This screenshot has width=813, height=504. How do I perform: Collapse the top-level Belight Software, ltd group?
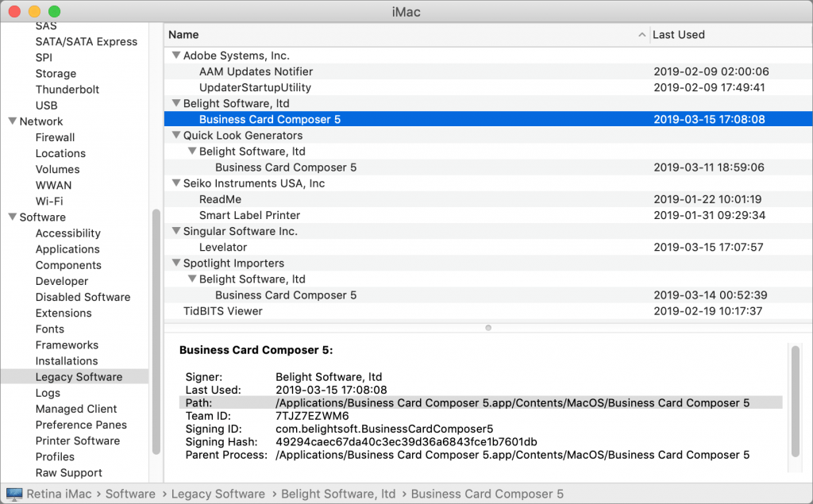[x=176, y=103]
